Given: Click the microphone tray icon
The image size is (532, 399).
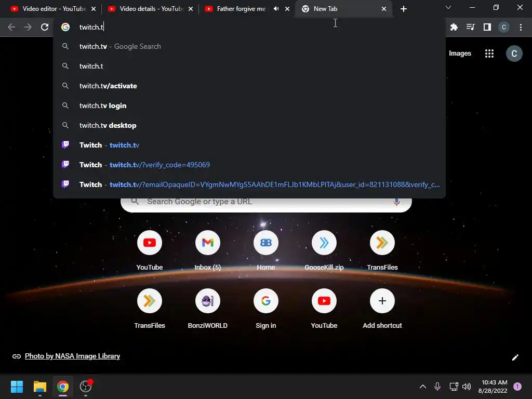Looking at the screenshot, I should pyautogui.click(x=437, y=387).
